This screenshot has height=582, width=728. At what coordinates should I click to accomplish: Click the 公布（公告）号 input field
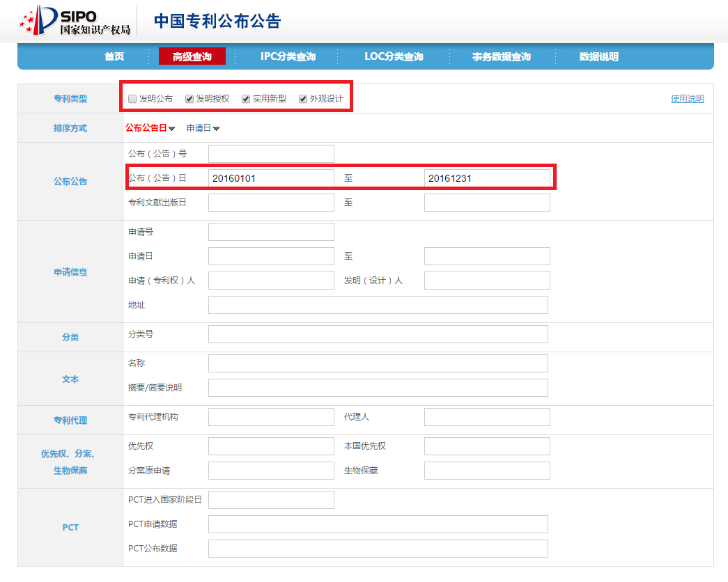click(271, 154)
